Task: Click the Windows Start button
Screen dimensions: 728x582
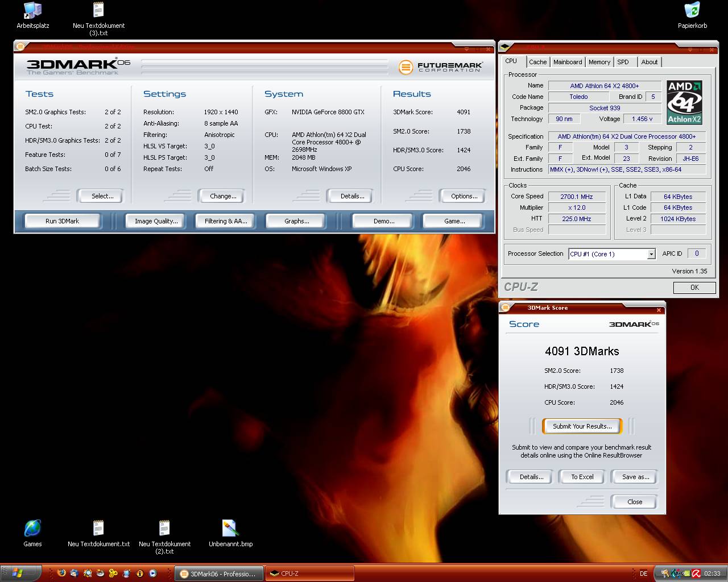Action: 17,573
